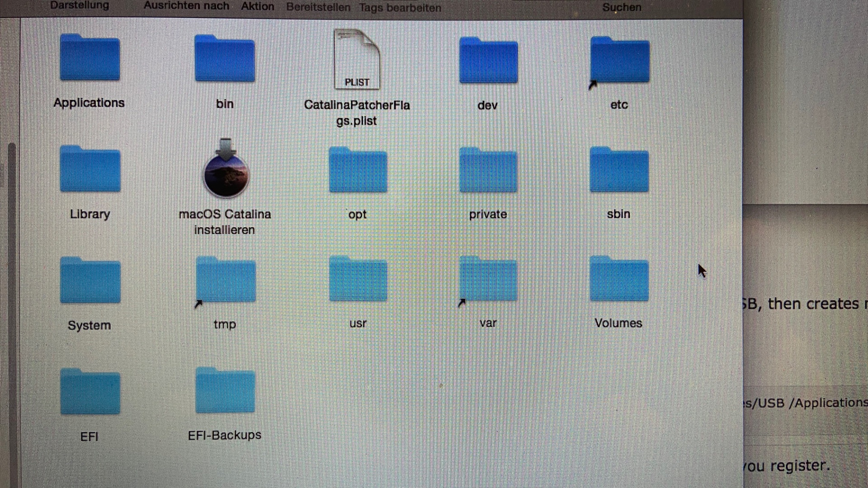This screenshot has width=868, height=488.
Task: Click the Bereitstellen toolbar button
Action: coord(318,7)
